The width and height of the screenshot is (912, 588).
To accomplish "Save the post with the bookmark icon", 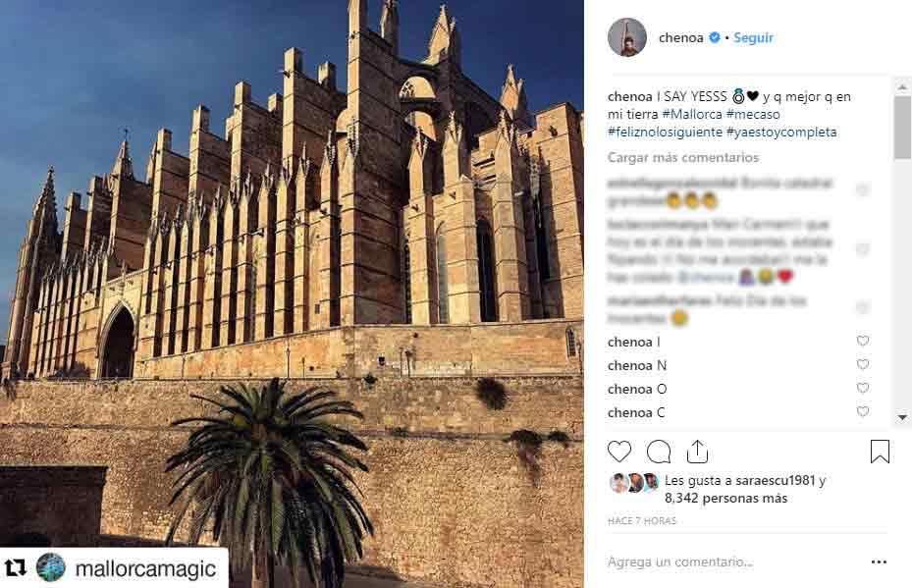I will (880, 452).
